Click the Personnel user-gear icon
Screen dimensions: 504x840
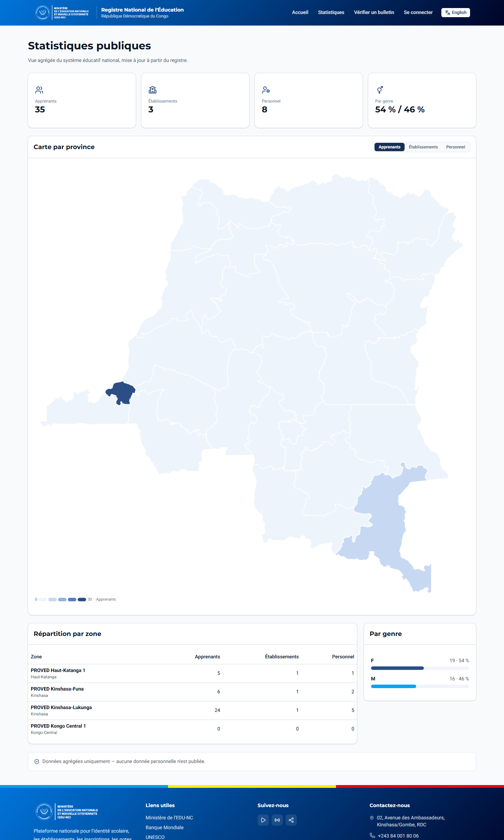[x=266, y=90]
